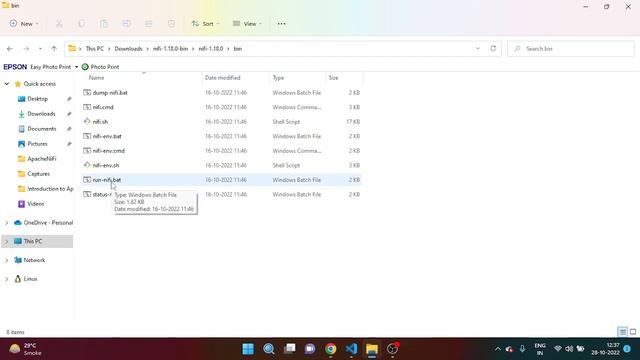
Task: Click 'nifi-1.18.0-bin' breadcrumb segment
Action: (x=170, y=49)
